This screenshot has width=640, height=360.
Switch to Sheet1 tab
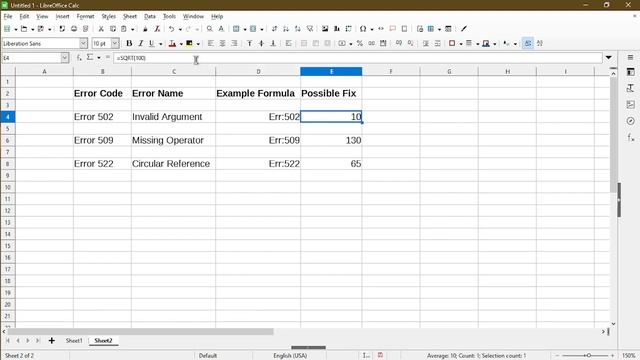pyautogui.click(x=74, y=340)
